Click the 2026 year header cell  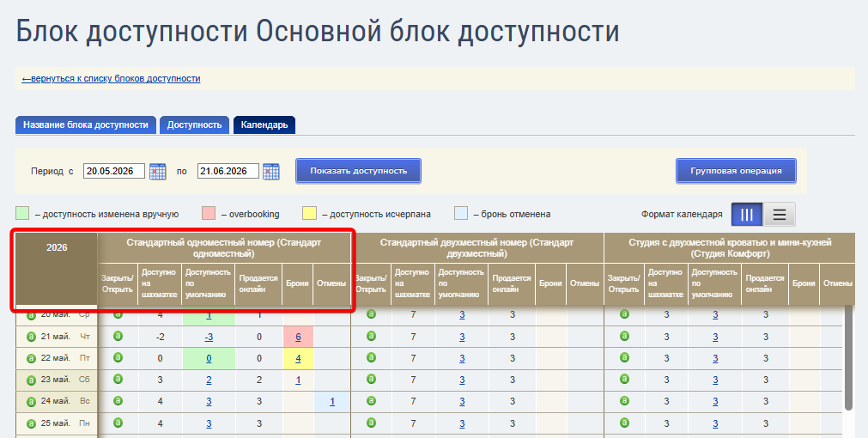57,269
